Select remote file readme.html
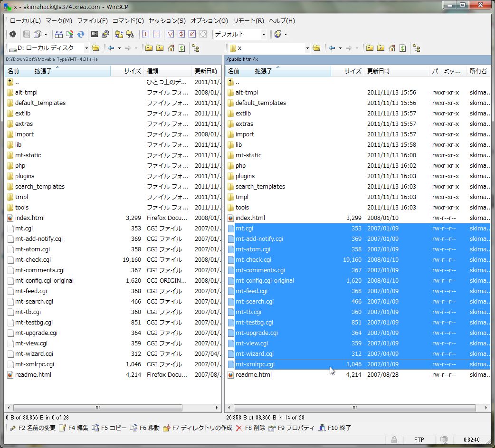This screenshot has width=495, height=448. (254, 375)
